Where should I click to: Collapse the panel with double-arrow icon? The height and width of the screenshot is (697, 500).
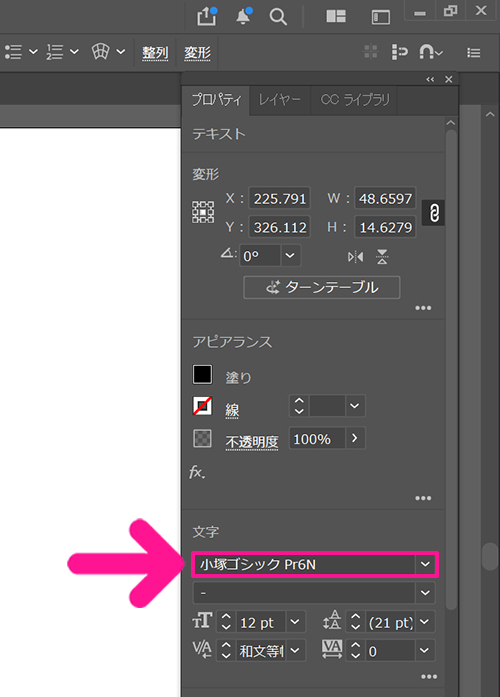pos(430,80)
